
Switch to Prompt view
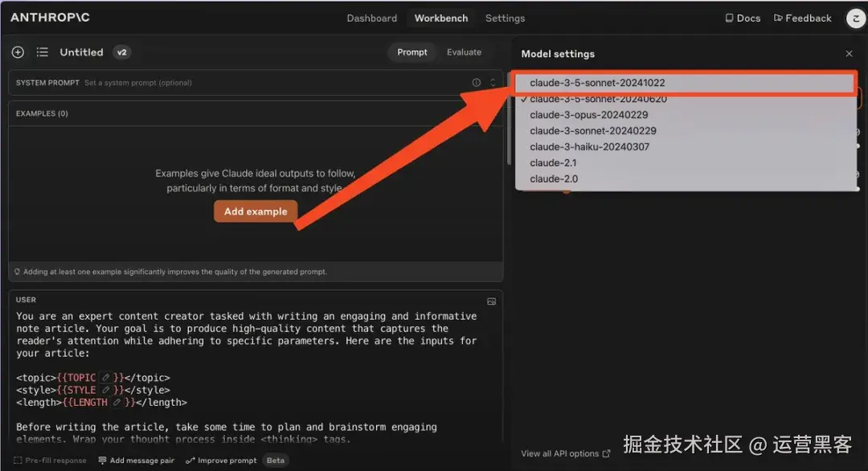(411, 52)
